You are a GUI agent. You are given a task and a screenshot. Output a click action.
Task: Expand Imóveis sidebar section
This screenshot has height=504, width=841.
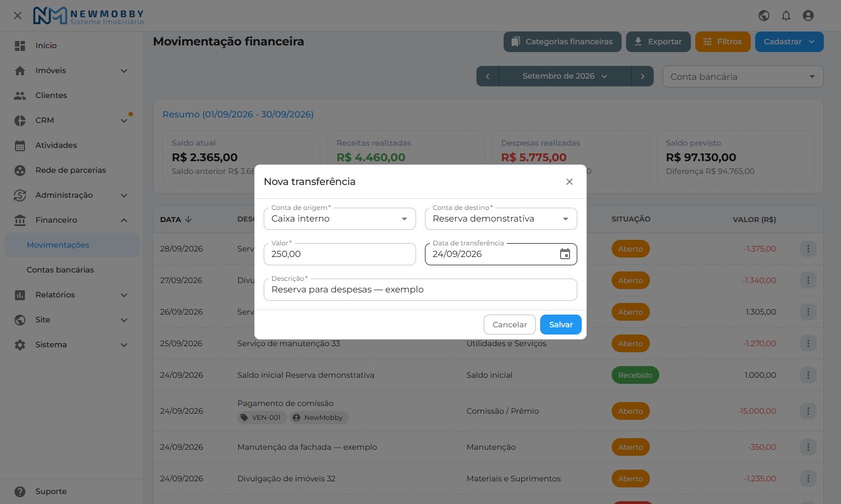click(72, 70)
